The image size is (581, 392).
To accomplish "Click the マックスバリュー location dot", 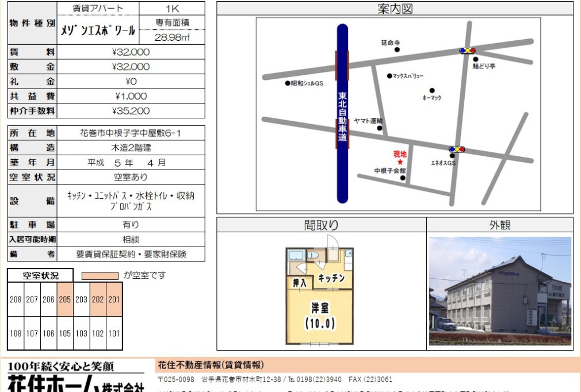I will click(x=389, y=76).
